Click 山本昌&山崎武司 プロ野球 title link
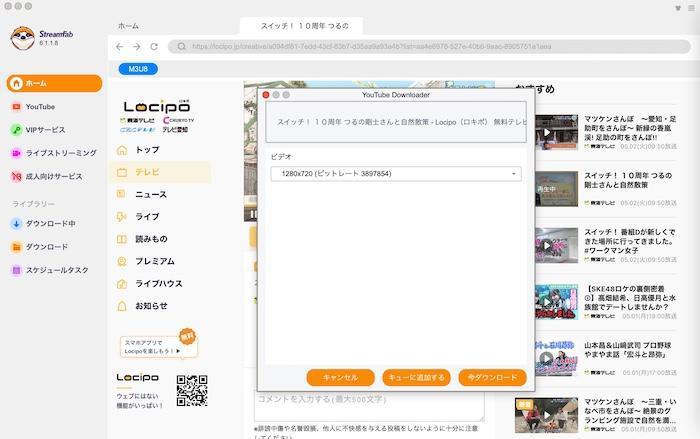The image size is (700, 439). [628, 350]
